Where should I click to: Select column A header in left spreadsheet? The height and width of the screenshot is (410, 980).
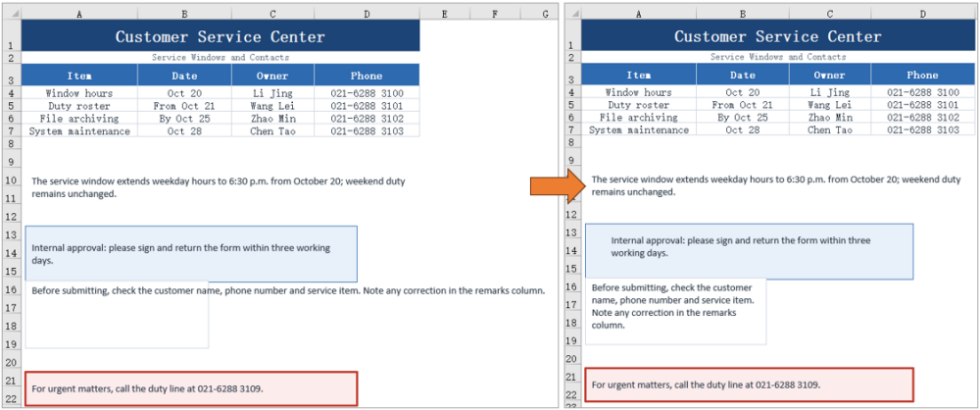pos(79,14)
